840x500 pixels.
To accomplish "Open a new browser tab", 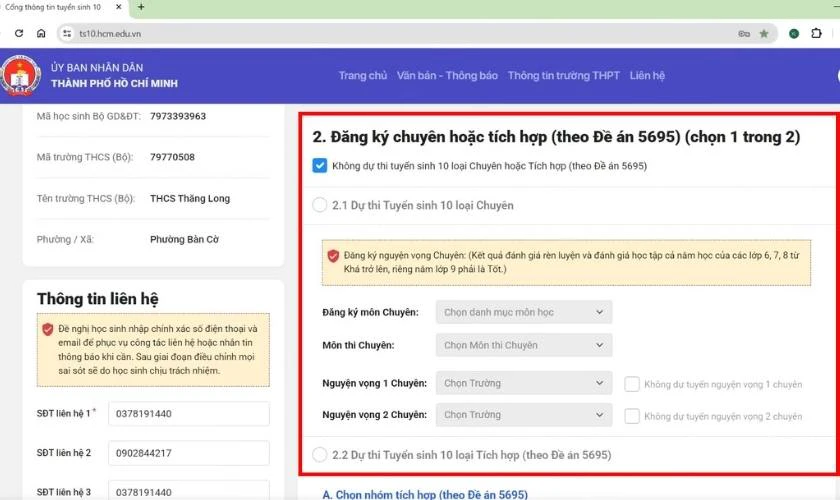I will pyautogui.click(x=141, y=7).
